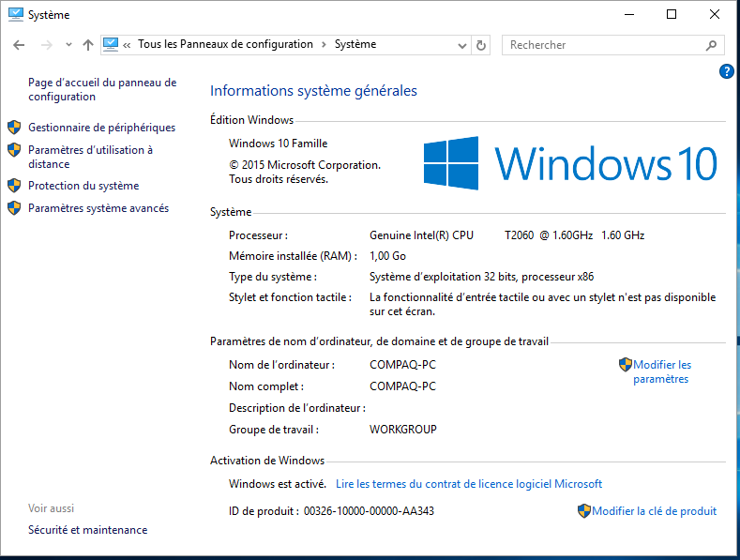Open the recent locations dropdown chevron
Image resolution: width=740 pixels, height=560 pixels.
(x=68, y=45)
